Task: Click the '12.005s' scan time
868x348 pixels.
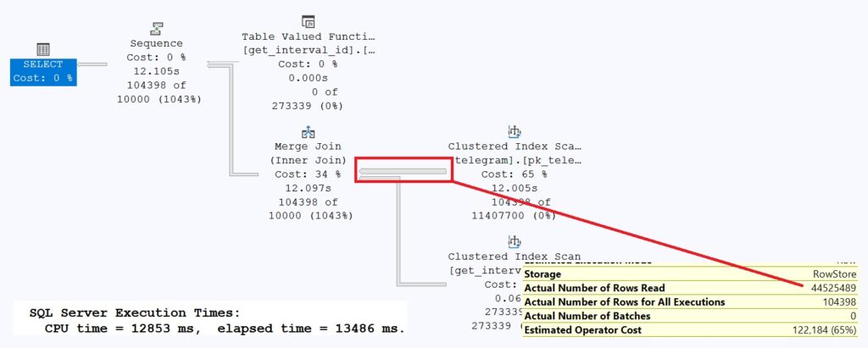Action: tap(515, 188)
